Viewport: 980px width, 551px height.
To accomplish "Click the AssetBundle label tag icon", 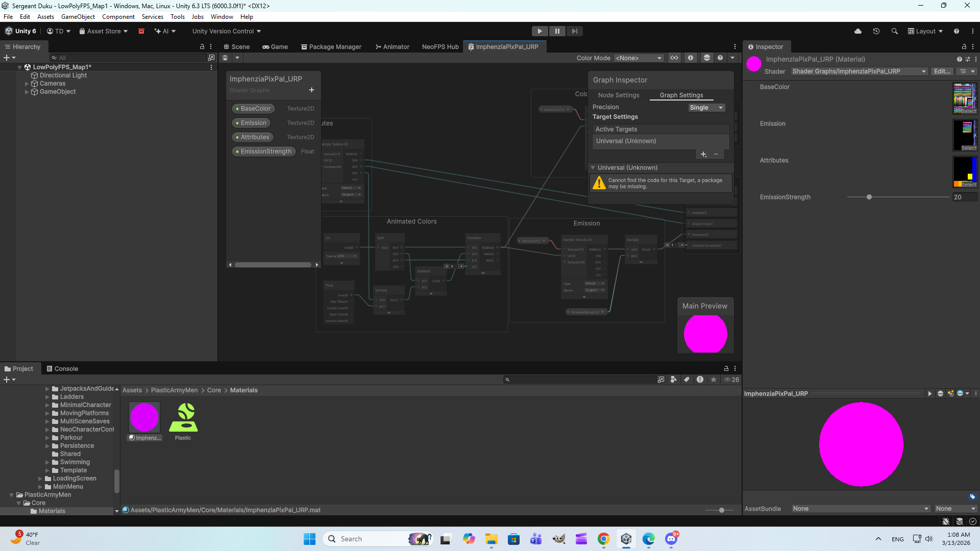I will point(972,496).
